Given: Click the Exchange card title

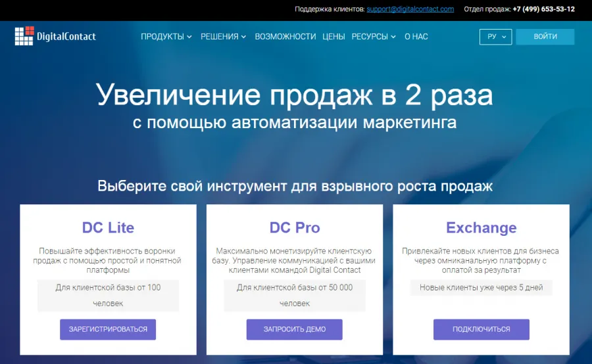Looking at the screenshot, I should (x=481, y=227).
